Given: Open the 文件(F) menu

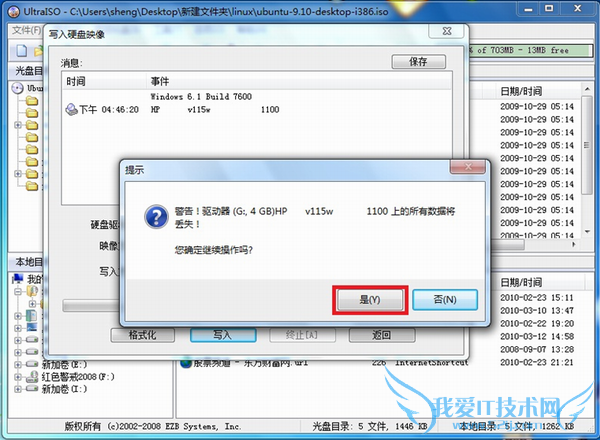Looking at the screenshot, I should click(26, 30).
